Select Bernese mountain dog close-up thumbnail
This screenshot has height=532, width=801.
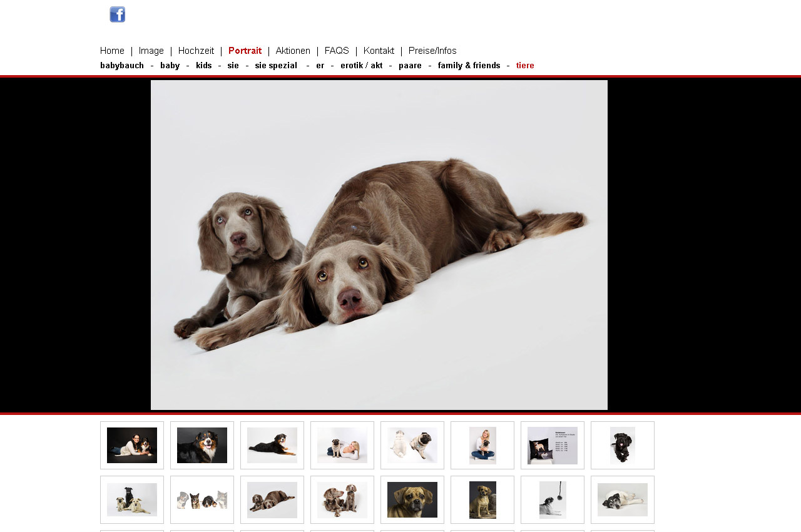pos(202,445)
